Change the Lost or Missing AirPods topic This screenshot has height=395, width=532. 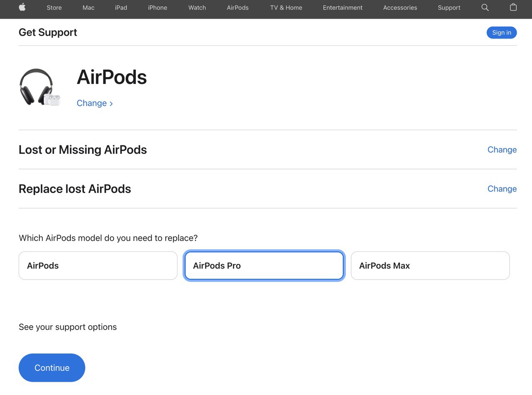[x=502, y=150]
